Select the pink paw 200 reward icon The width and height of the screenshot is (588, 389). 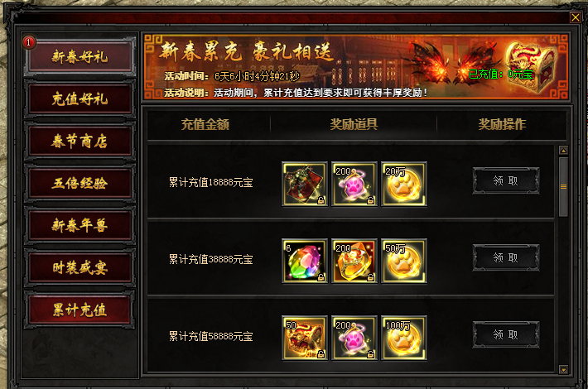(354, 184)
